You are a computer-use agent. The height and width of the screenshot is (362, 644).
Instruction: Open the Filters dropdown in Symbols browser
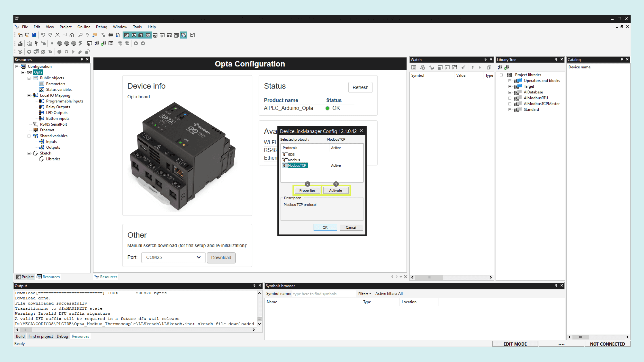tap(364, 294)
